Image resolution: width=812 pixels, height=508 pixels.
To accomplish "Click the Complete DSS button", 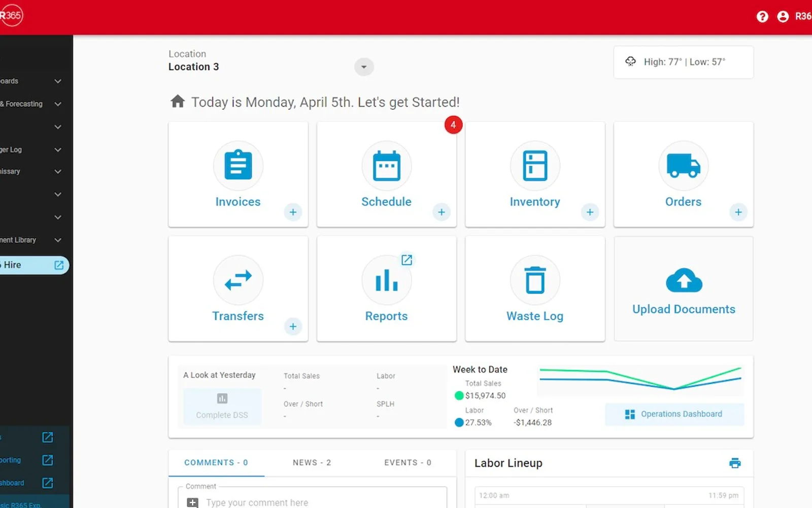I will pos(222,406).
